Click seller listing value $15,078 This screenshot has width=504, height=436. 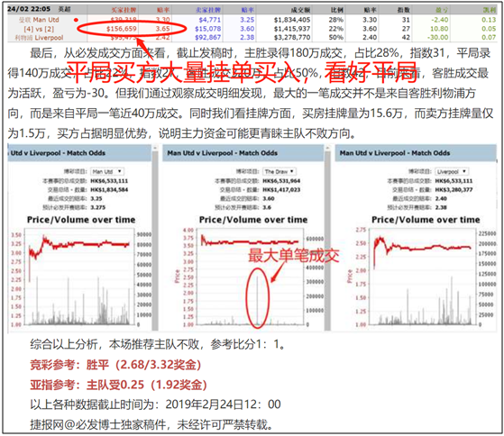(x=208, y=29)
